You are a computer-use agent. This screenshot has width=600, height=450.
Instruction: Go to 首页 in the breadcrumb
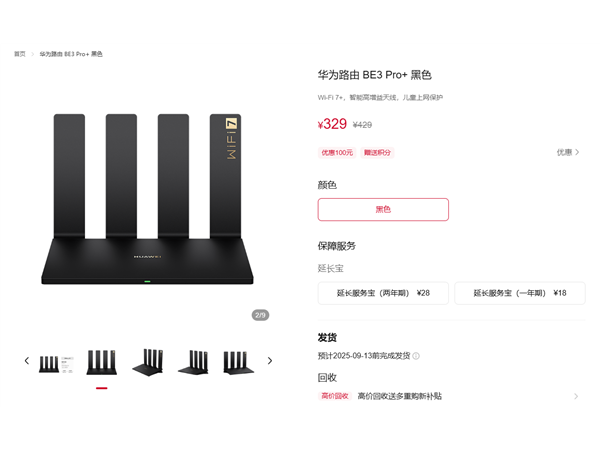pyautogui.click(x=20, y=54)
